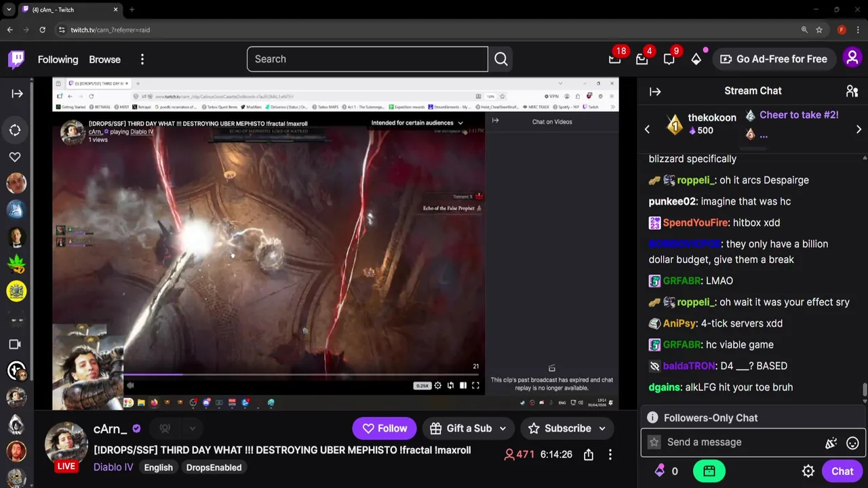Open the Gift a Sub dropdown

[x=468, y=428]
